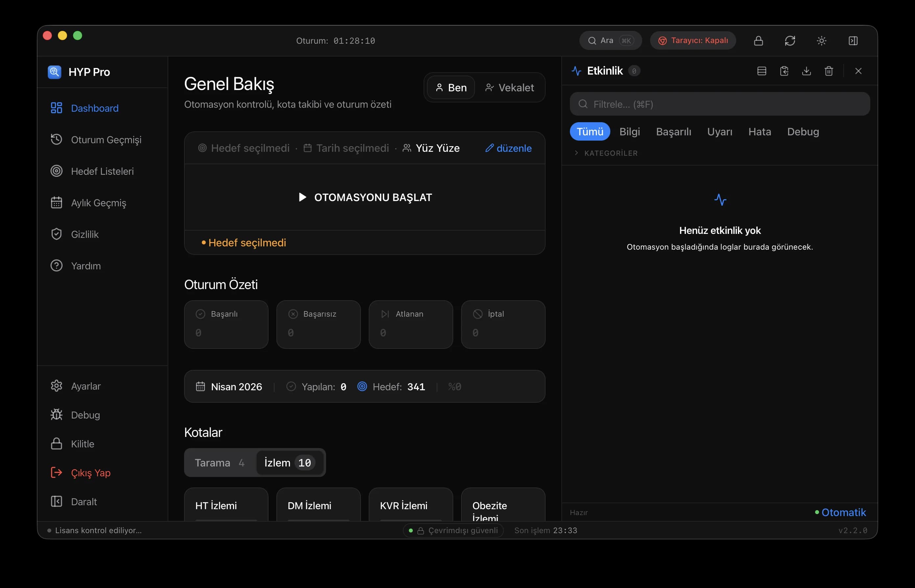Expand the KATEGORİLER section
Image resolution: width=915 pixels, height=588 pixels.
click(606, 153)
